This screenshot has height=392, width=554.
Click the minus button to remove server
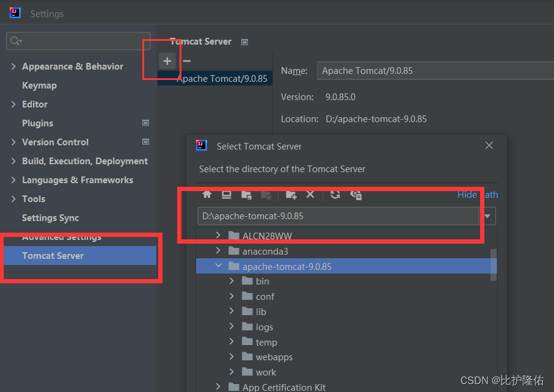pos(187,61)
